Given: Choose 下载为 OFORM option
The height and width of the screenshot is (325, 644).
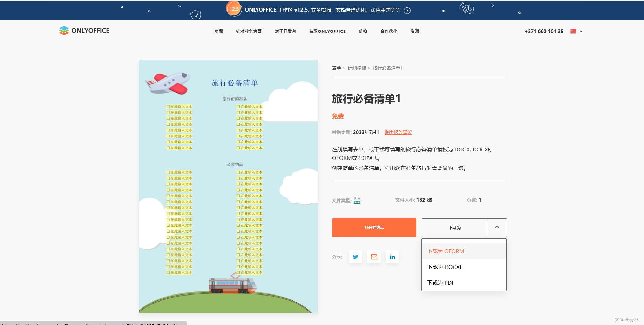Looking at the screenshot, I should click(464, 251).
